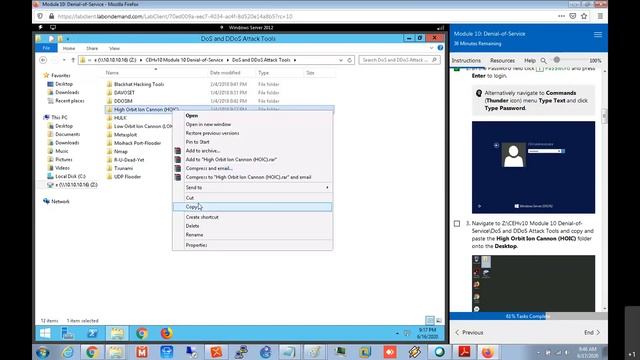640x360 pixels.
Task: Click the Commands thunder icon
Action: click(40, 27)
